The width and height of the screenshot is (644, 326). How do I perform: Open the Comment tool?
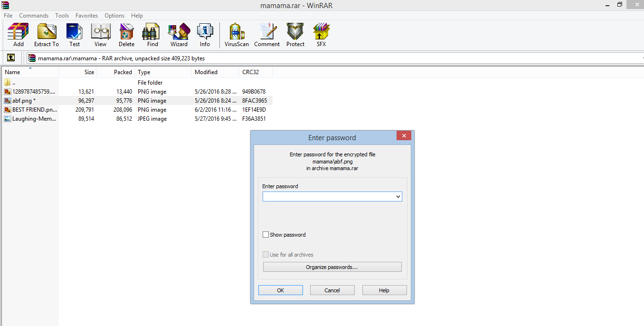(267, 35)
